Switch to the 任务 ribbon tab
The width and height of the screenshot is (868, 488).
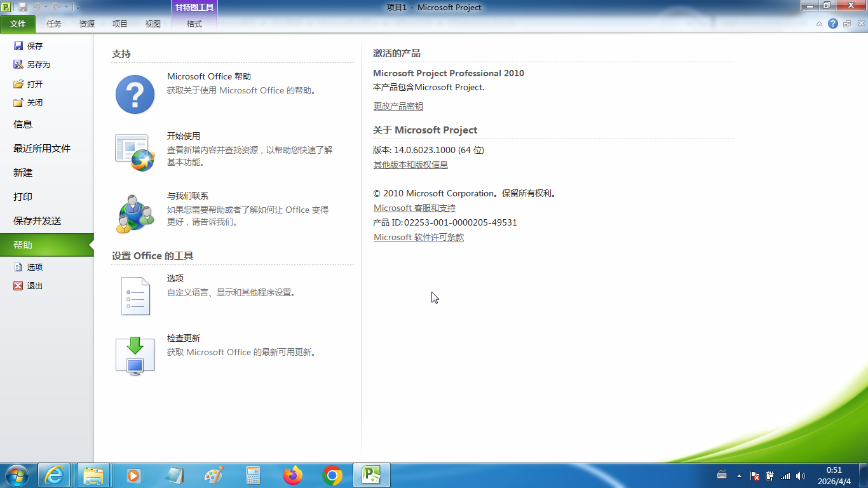54,24
